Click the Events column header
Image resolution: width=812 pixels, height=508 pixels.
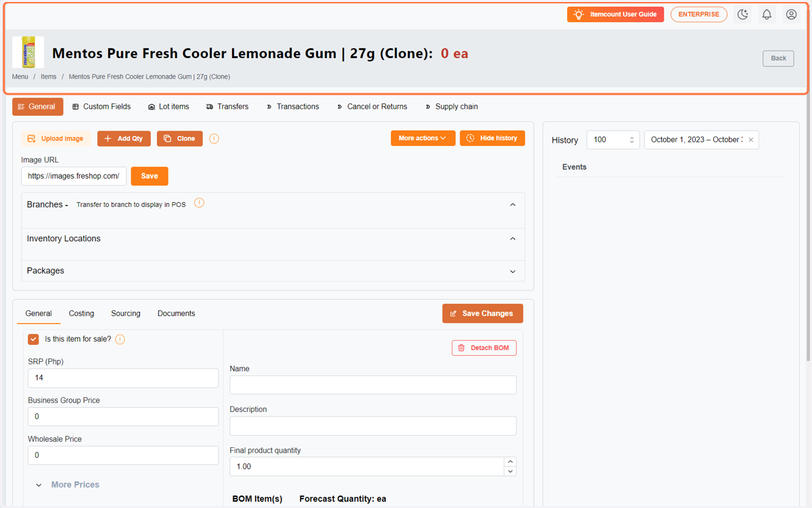coord(574,167)
